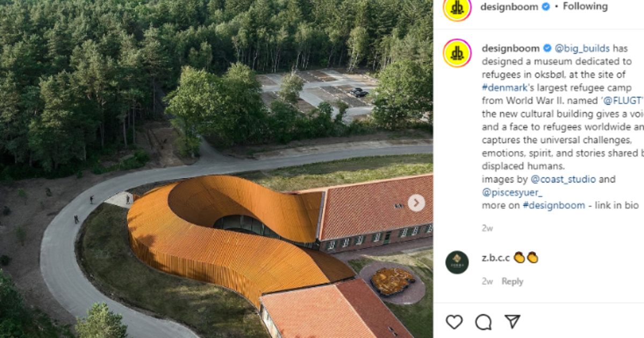Open #designboom hashtag in caption
This screenshot has height=338, width=644.
(554, 205)
